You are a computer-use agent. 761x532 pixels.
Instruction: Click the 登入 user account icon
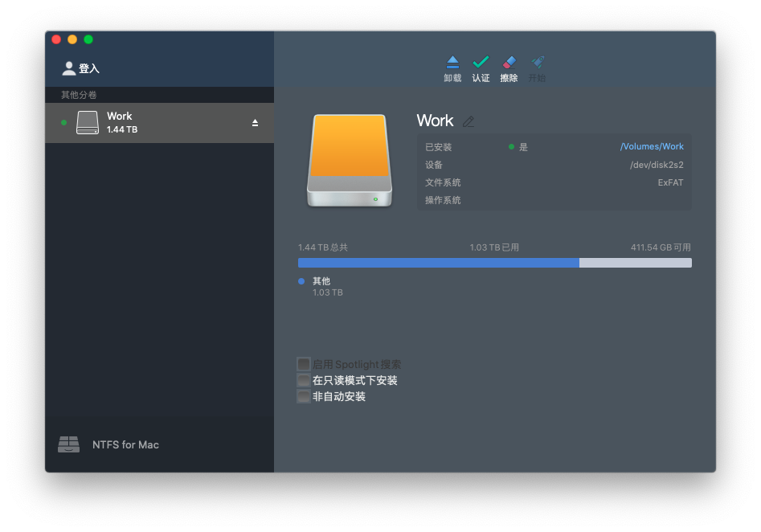[x=69, y=68]
